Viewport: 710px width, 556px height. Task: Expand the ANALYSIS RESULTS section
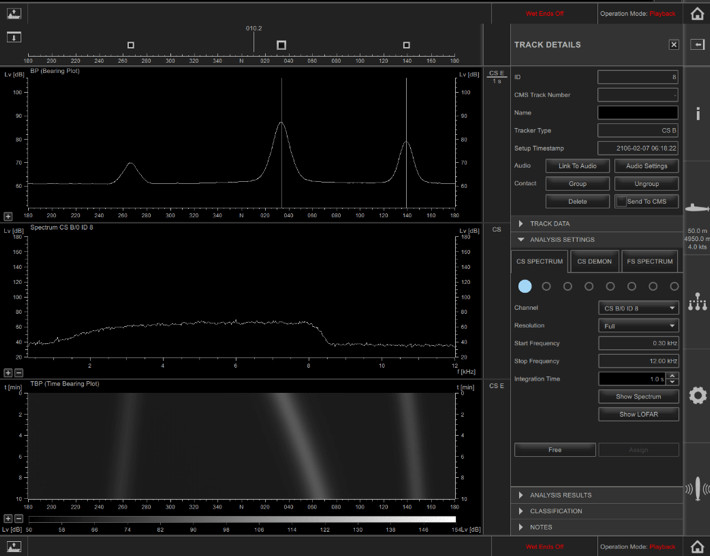click(597, 495)
